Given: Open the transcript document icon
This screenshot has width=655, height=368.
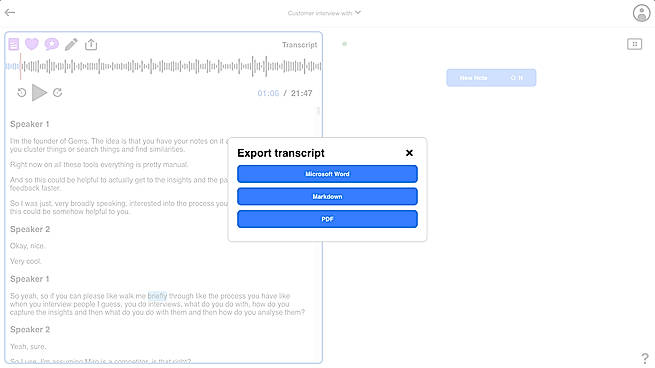Looking at the screenshot, I should click(x=14, y=44).
